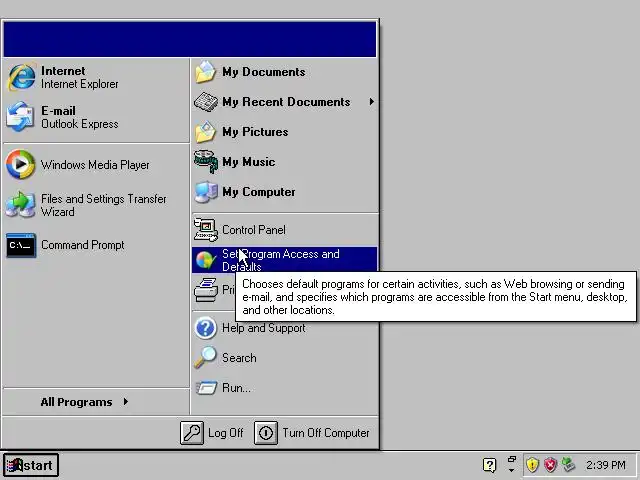Expand the My Recent Documents submenu arrow
The width and height of the screenshot is (640, 480).
(x=371, y=102)
